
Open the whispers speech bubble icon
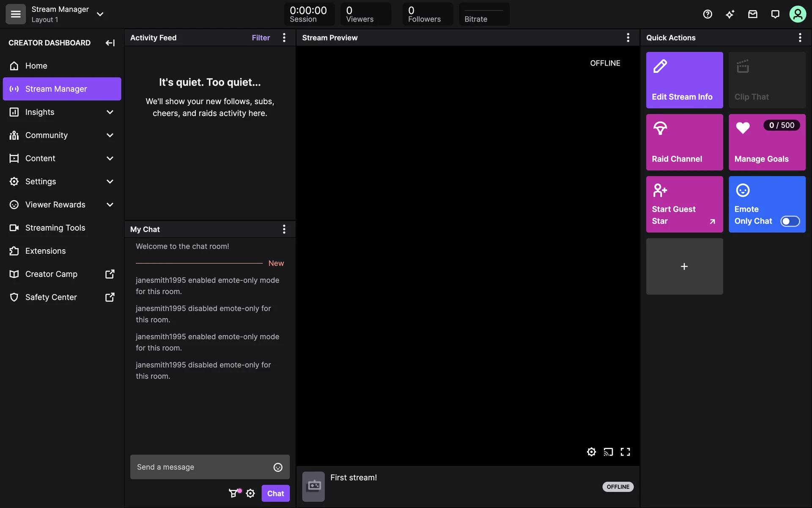click(x=775, y=14)
